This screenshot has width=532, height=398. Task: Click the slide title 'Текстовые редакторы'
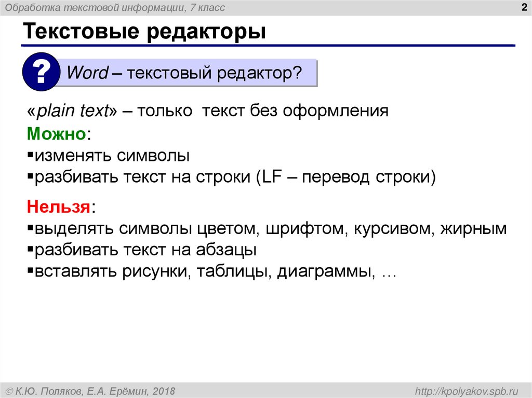tap(144, 31)
